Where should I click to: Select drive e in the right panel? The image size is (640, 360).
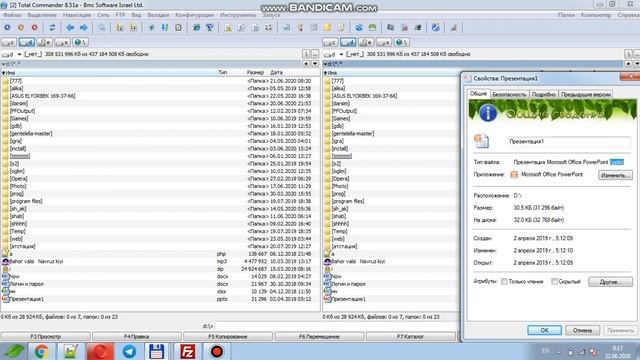pos(366,42)
